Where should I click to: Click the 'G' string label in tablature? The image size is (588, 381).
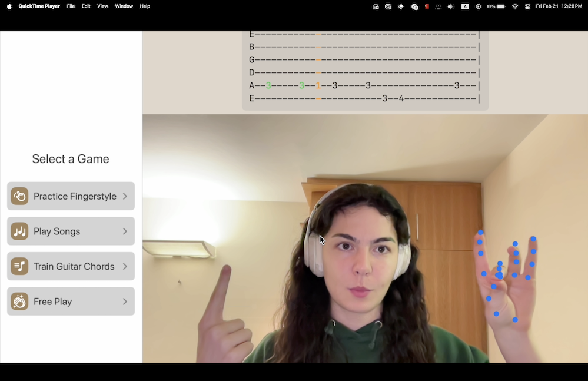click(x=252, y=59)
